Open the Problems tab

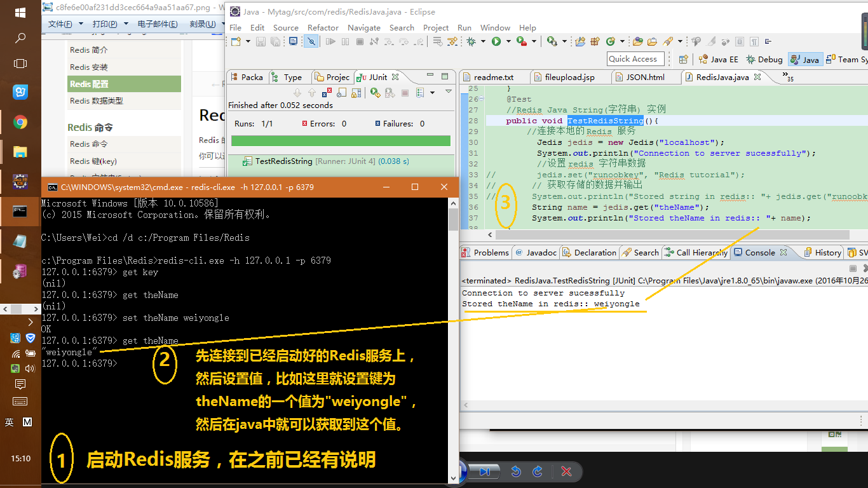(x=485, y=252)
